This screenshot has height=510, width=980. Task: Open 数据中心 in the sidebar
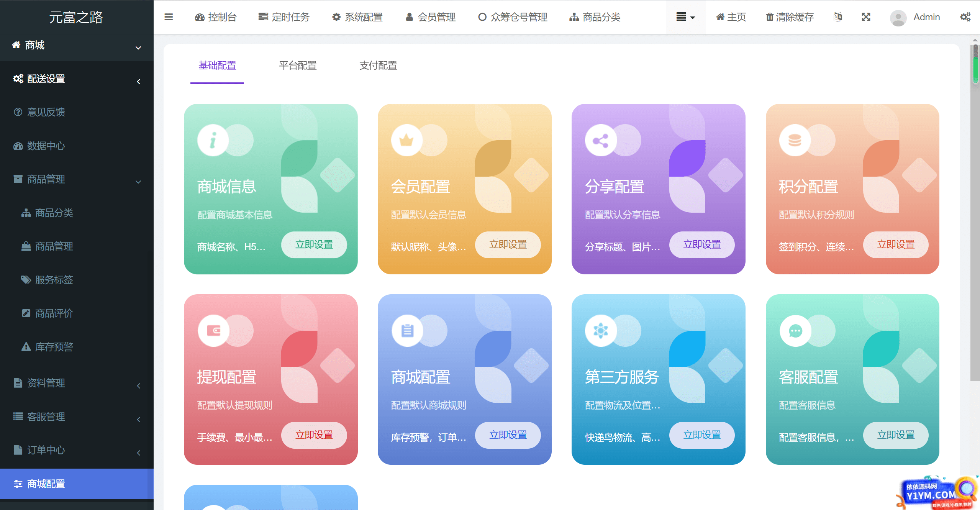pyautogui.click(x=77, y=146)
